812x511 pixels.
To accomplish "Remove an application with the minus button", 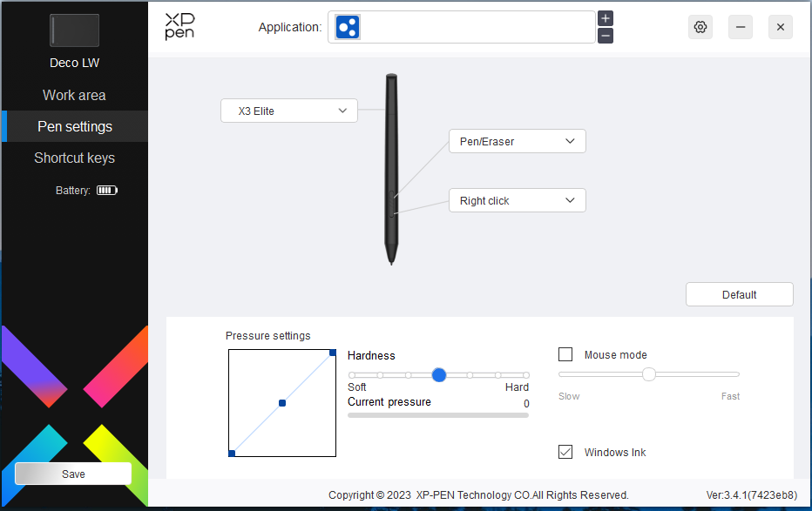I will click(606, 36).
